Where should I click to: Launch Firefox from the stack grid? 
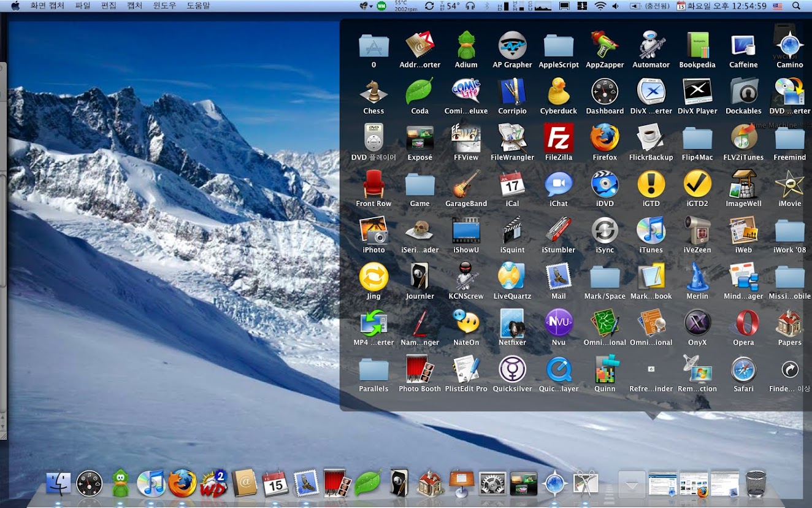[605, 139]
